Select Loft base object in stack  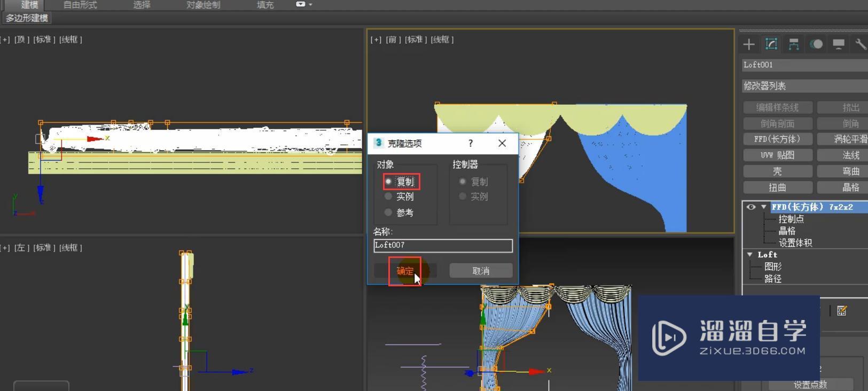pos(767,255)
